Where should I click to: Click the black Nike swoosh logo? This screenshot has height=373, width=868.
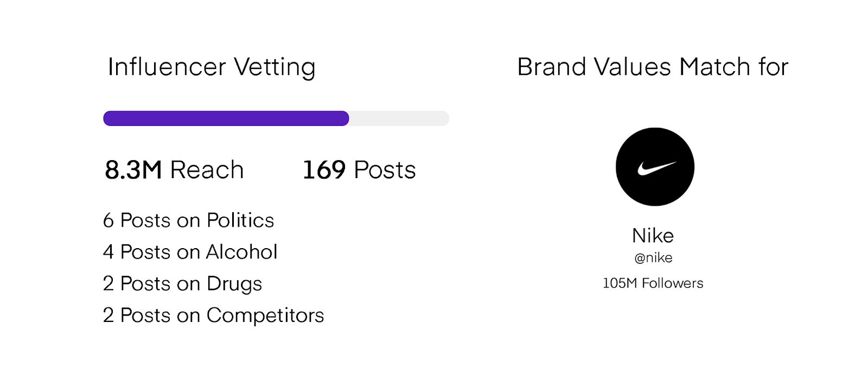point(655,167)
